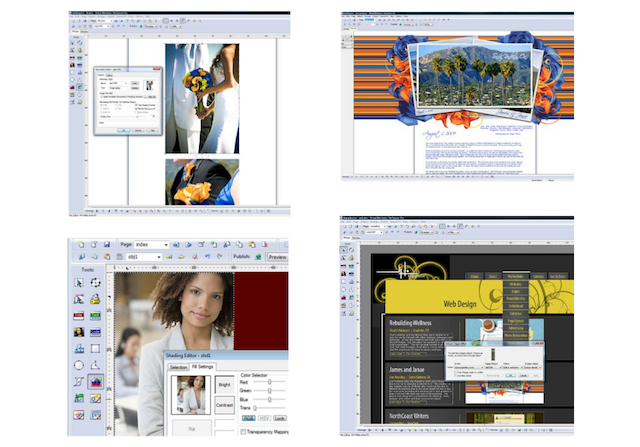
Task: Click the Save disk icon left of the index Page field
Action: pos(107,245)
